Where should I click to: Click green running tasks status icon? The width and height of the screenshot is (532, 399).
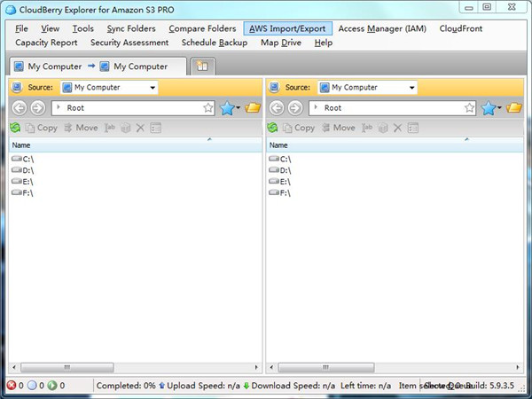[52, 386]
